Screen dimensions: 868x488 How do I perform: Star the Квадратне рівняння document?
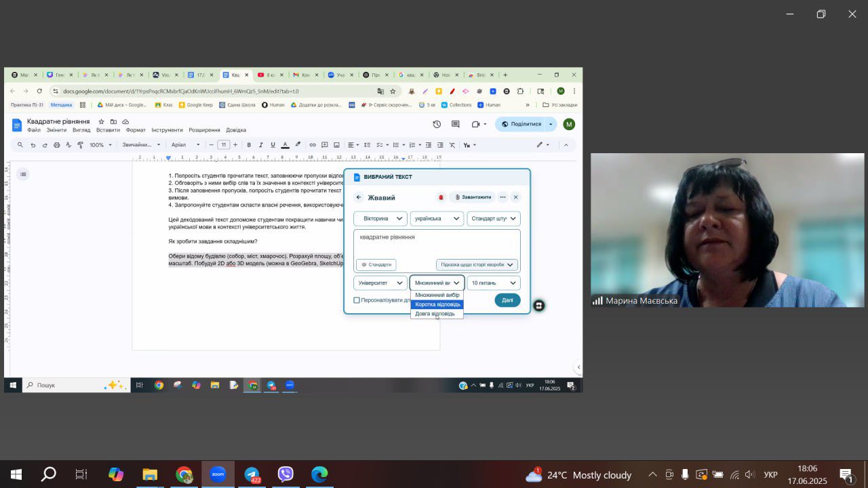(x=102, y=121)
